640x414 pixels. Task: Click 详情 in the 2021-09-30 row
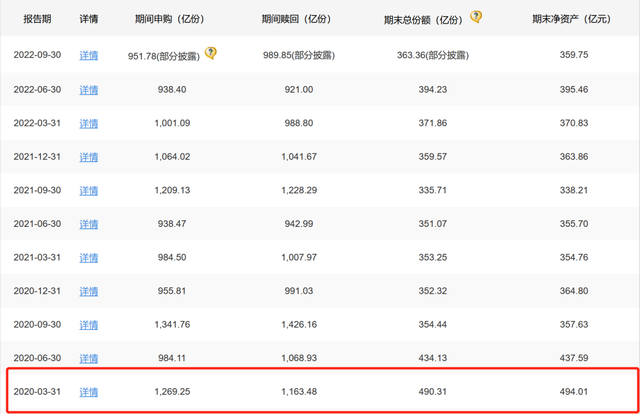[x=89, y=191]
